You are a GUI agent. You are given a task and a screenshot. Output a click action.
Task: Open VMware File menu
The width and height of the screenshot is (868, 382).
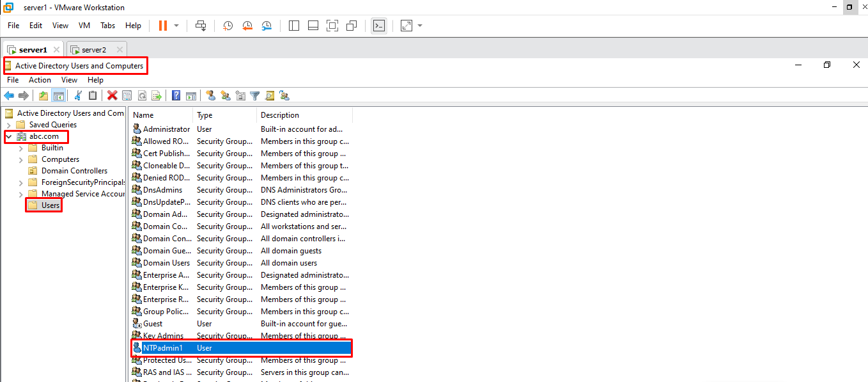[13, 26]
